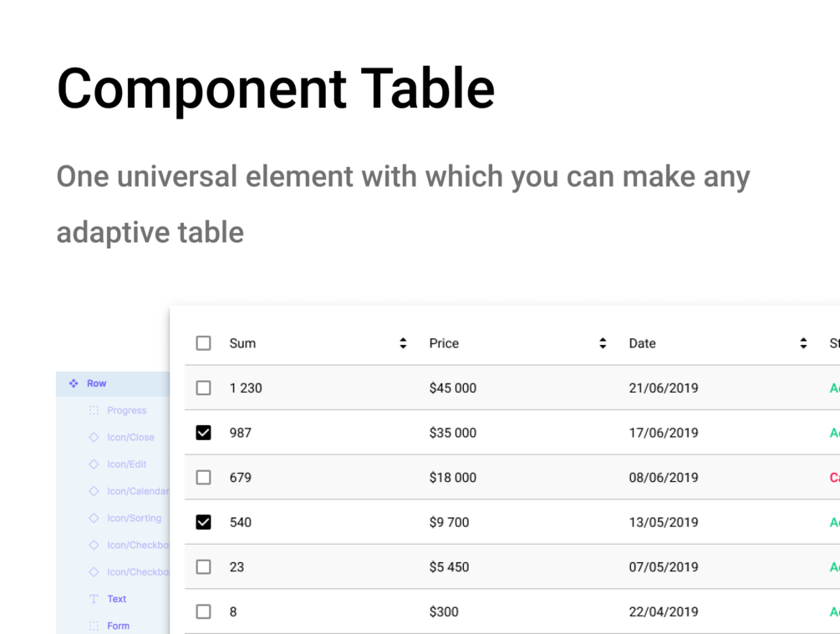Uncheck the row with sum 540

tap(203, 522)
